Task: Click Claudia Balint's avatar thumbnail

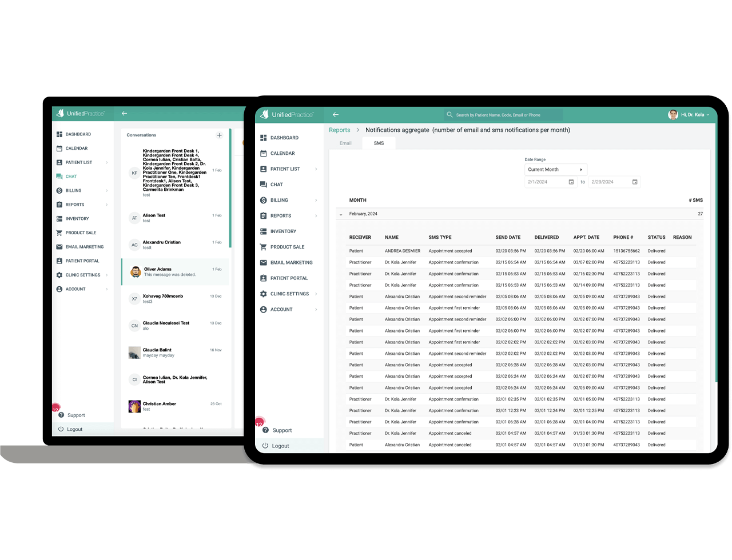Action: (134, 353)
